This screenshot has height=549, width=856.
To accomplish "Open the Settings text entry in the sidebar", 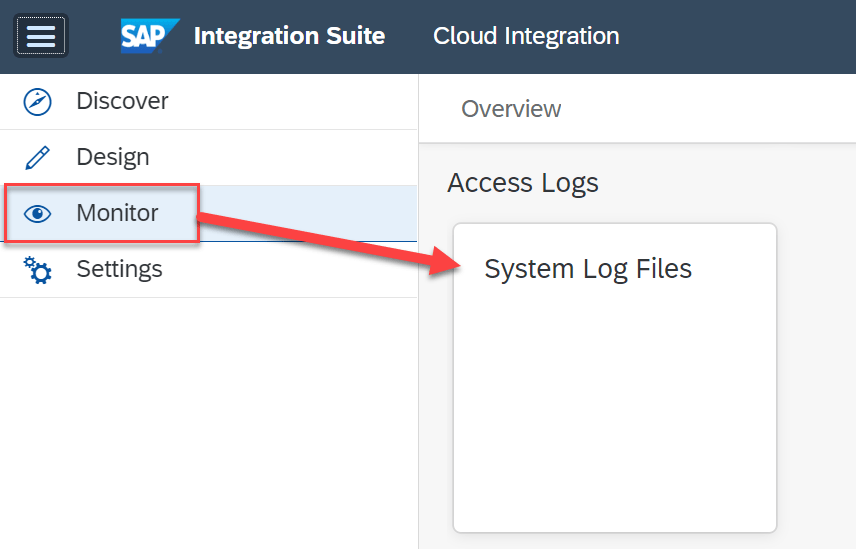I will (x=119, y=269).
